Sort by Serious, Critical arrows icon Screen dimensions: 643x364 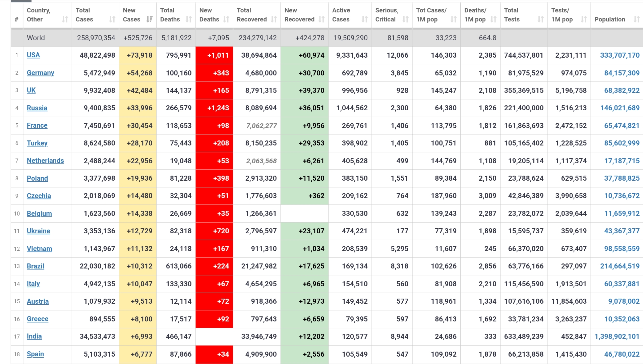click(x=405, y=19)
